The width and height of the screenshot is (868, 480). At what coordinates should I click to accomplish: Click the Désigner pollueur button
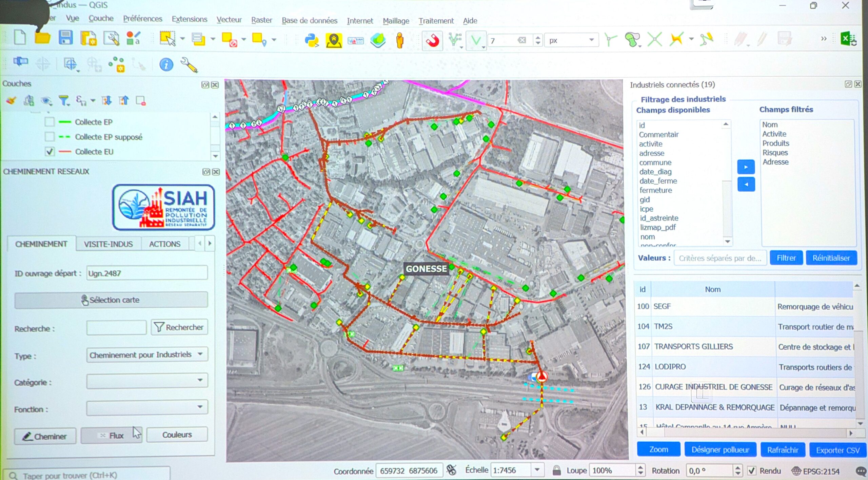[720, 450]
